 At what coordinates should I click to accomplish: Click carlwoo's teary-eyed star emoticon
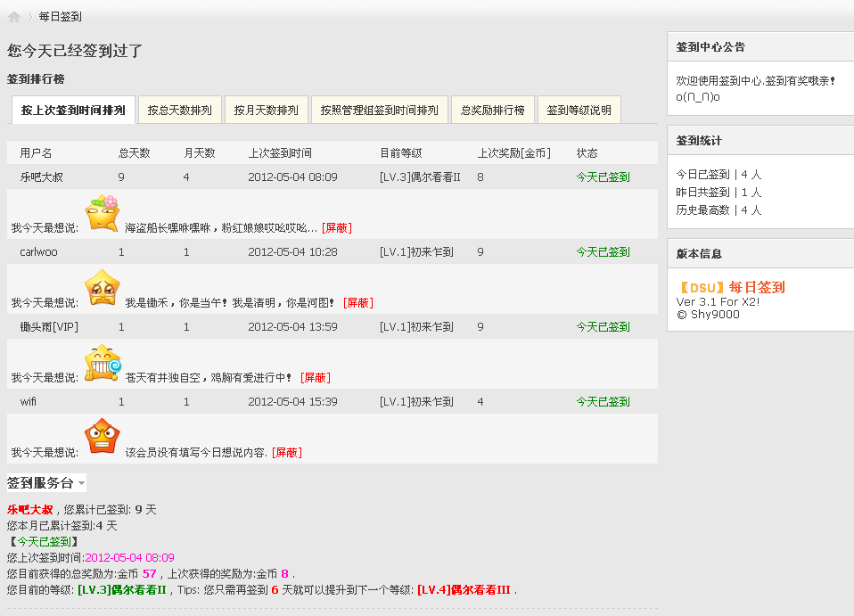[x=103, y=288]
